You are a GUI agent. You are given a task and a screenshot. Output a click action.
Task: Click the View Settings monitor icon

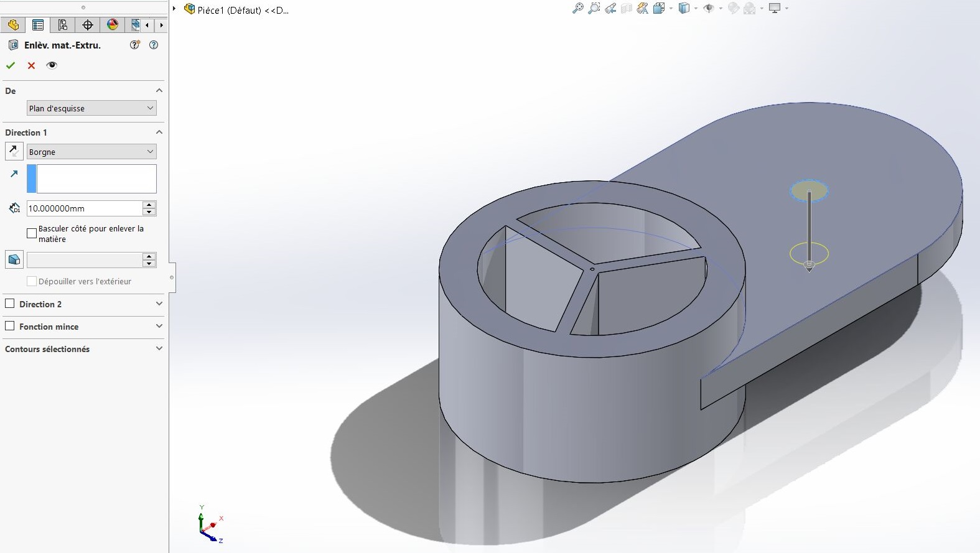pos(775,8)
